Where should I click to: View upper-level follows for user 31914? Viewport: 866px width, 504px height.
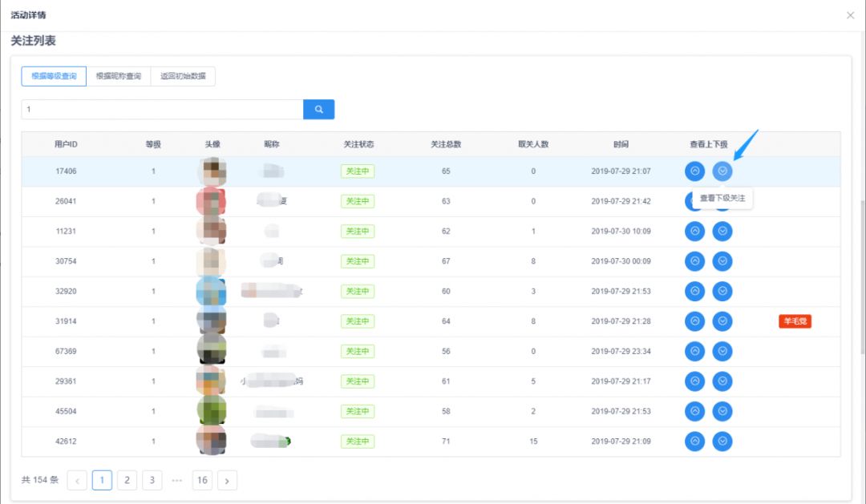click(694, 321)
